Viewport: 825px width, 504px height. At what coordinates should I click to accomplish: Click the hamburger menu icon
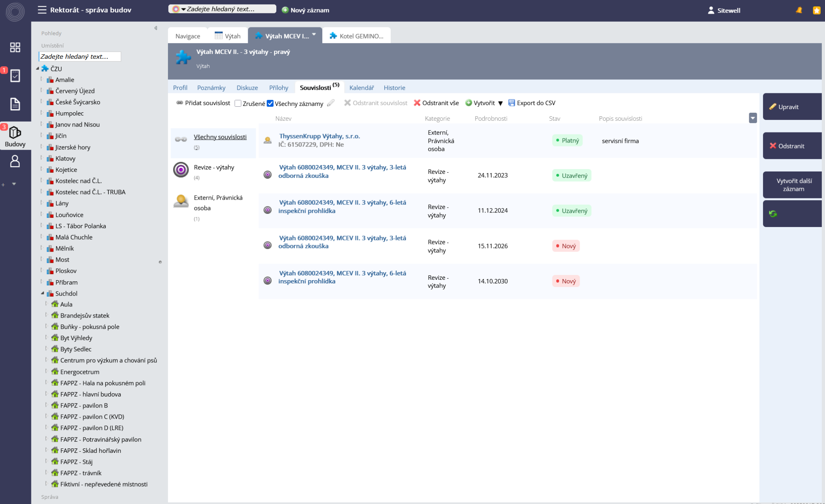(42, 10)
